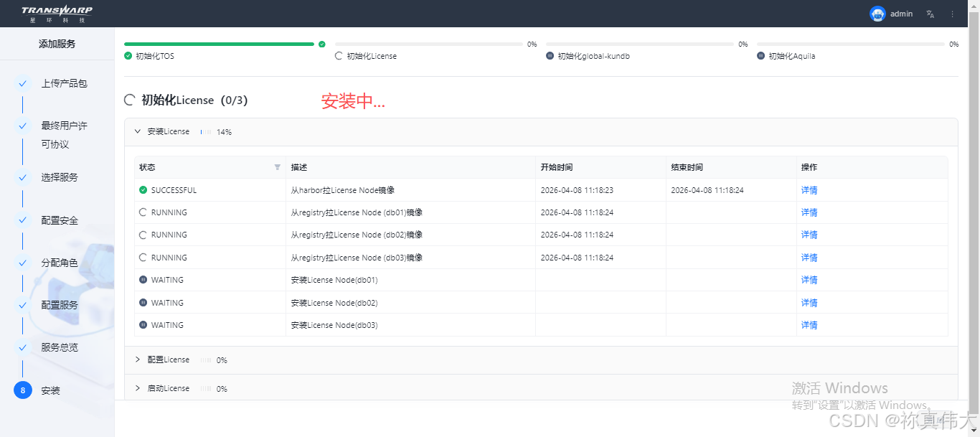Viewport: 980px width, 437px height.
Task: Click the 选择服务 step checkmark icon
Action: 23,177
